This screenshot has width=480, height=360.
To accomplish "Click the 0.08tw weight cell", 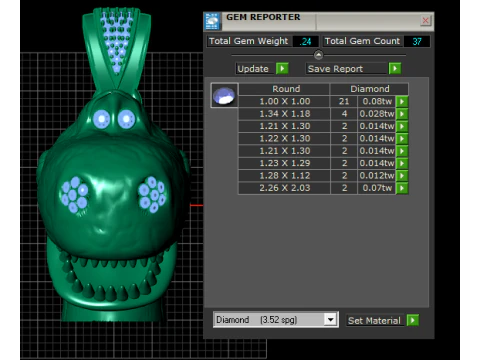I will [377, 101].
